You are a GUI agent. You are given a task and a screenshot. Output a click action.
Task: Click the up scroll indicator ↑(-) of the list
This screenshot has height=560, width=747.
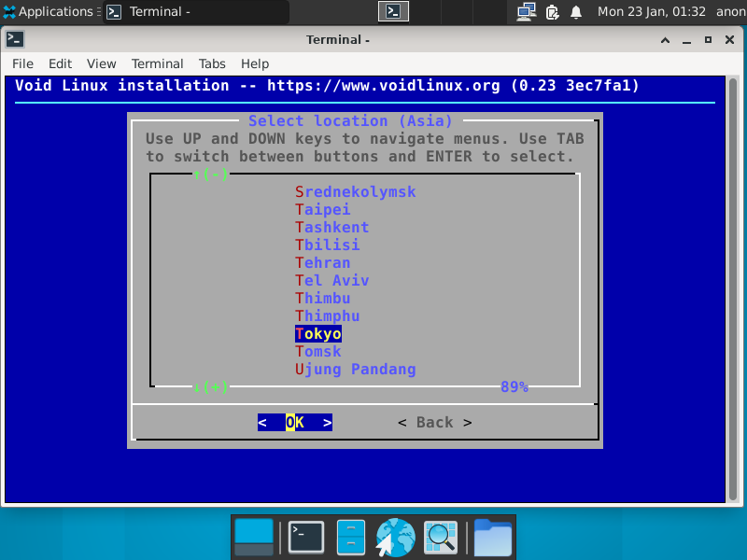coord(210,175)
